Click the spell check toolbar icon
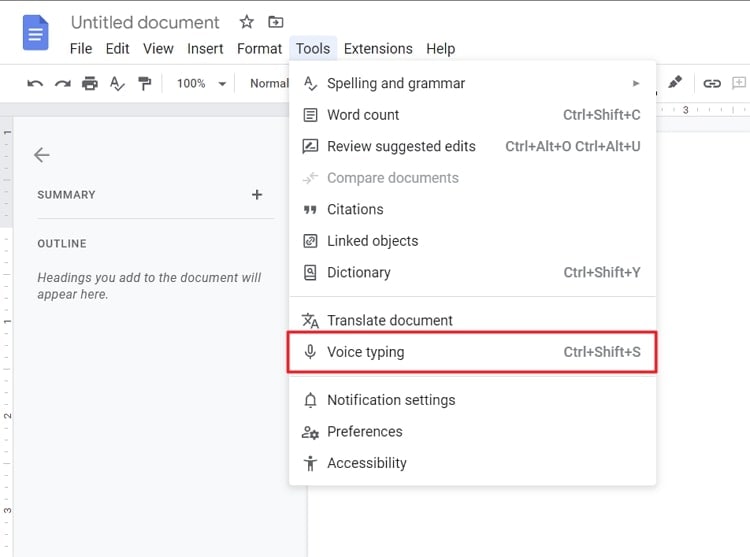This screenshot has height=557, width=750. click(117, 84)
